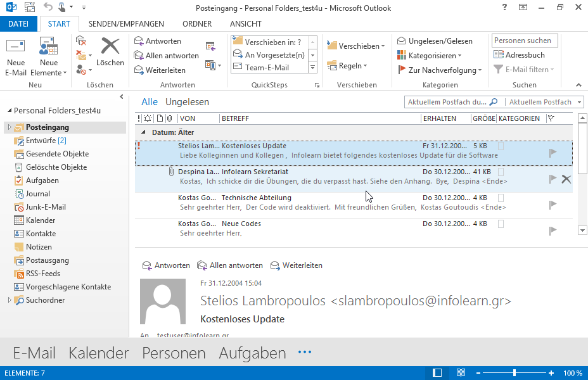
Task: Select the Verschieben in: ? quick step
Action: pyautogui.click(x=269, y=42)
